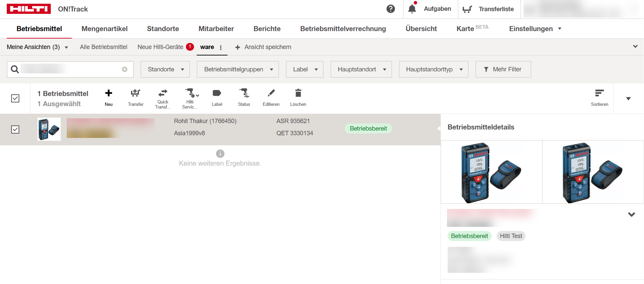Open the Karte BETA tab
The width and height of the screenshot is (644, 284).
point(472,28)
